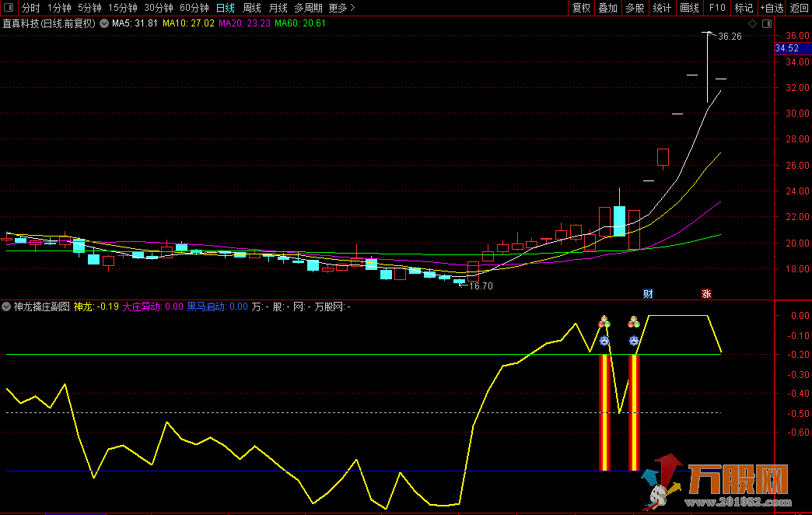812x515 pixels.
Task: Click the second colored balls signal icon
Action: tap(633, 322)
